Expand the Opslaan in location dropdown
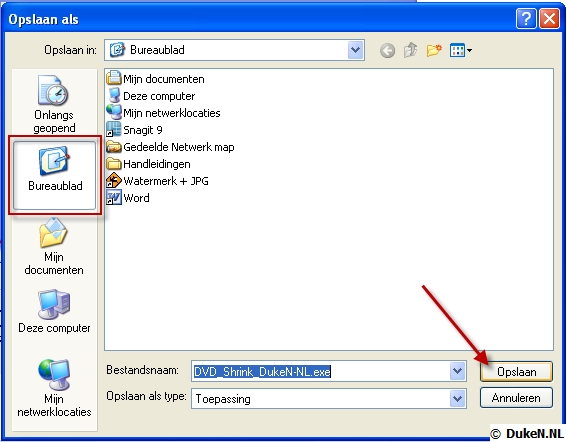Viewport: 567px width, 442px height. pos(355,50)
